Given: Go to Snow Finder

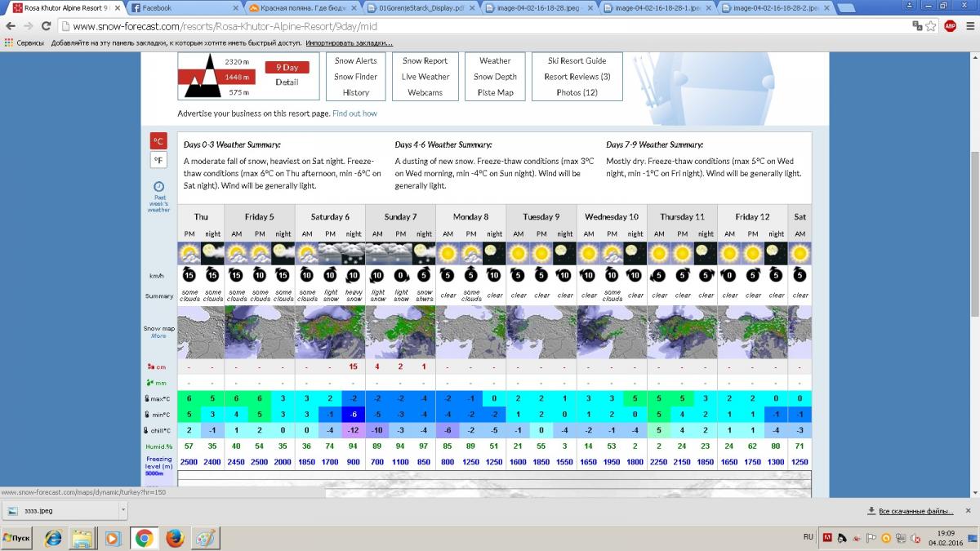Looking at the screenshot, I should pos(356,77).
